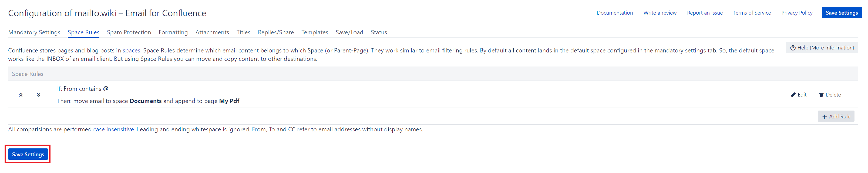The height and width of the screenshot is (173, 868).
Task: Open the Documentation link
Action: tap(615, 13)
